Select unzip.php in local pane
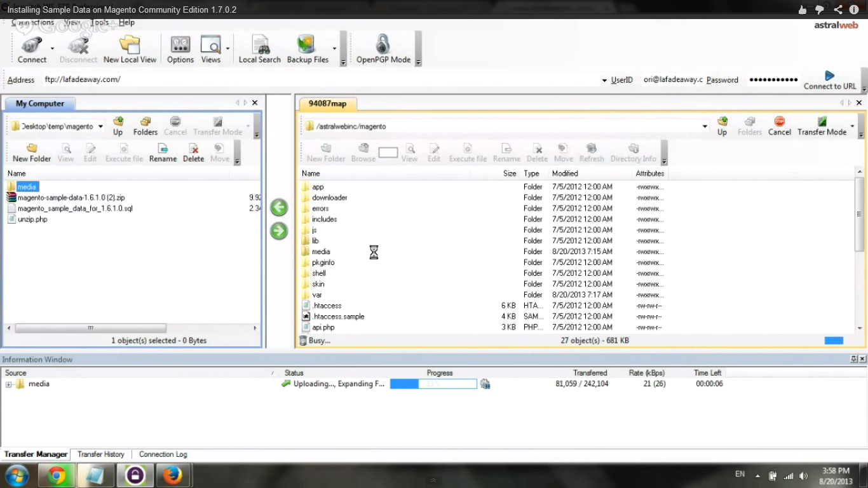The width and height of the screenshot is (868, 488). point(32,219)
